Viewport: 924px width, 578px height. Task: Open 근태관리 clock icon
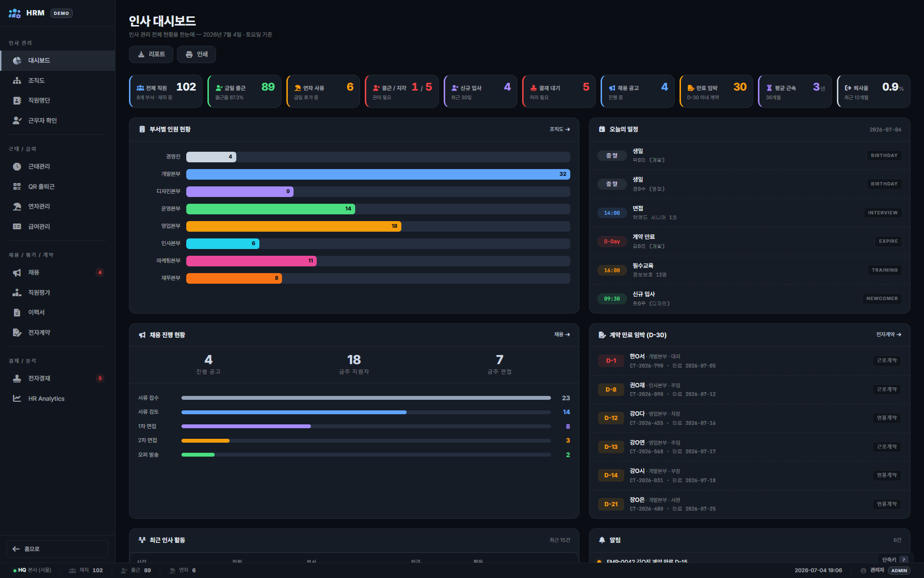17,166
